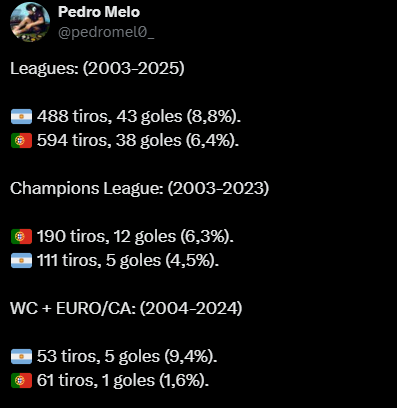Click the Champions League: (2003-2023) heading
The height and width of the screenshot is (408, 397).
pos(140,189)
